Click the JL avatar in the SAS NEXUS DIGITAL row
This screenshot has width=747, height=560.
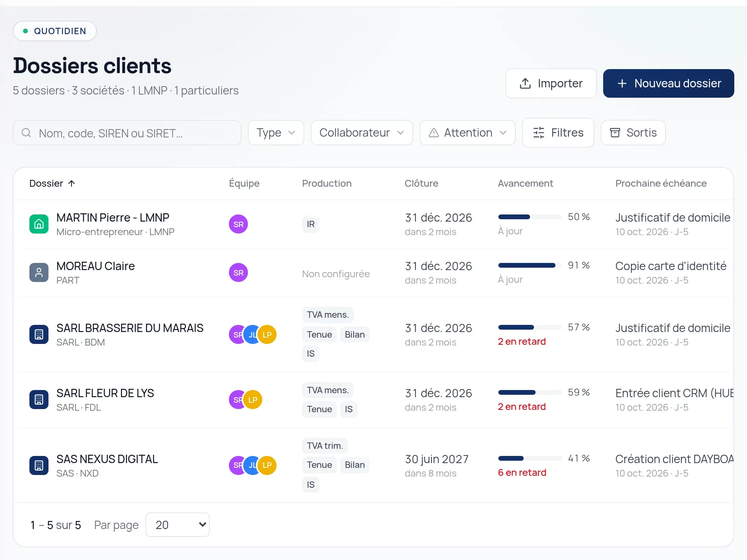(x=252, y=465)
